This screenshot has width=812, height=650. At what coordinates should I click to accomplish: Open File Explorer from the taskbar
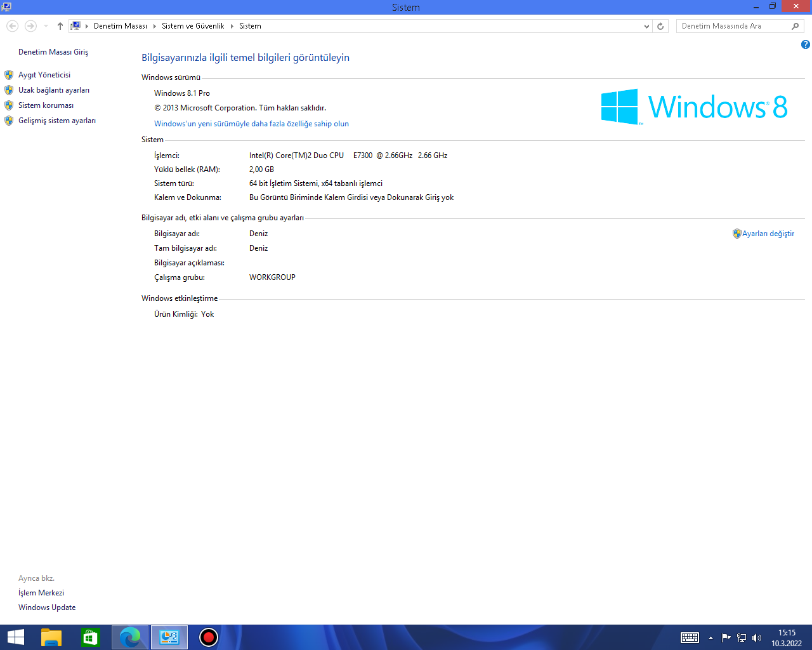[51, 637]
